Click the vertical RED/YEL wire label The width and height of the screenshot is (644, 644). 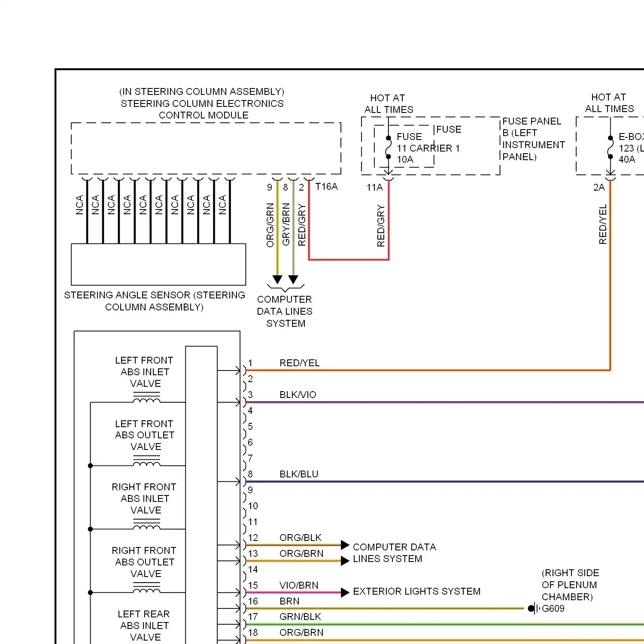tap(603, 224)
